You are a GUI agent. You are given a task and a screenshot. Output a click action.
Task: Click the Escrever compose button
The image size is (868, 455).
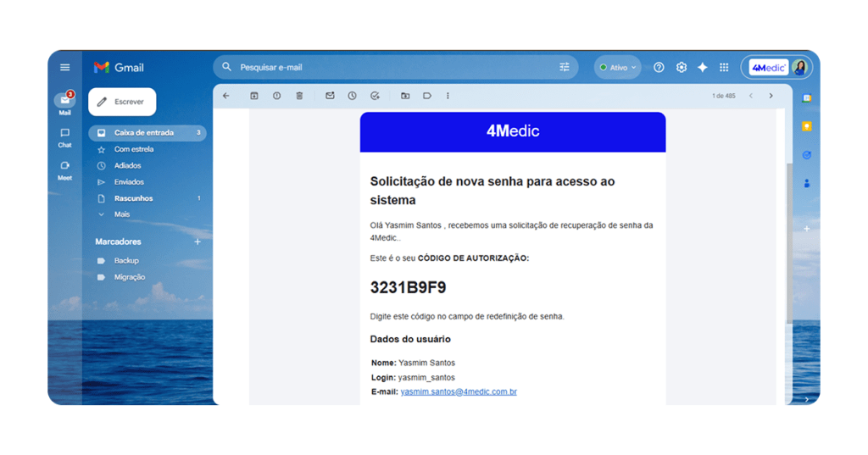pos(122,102)
